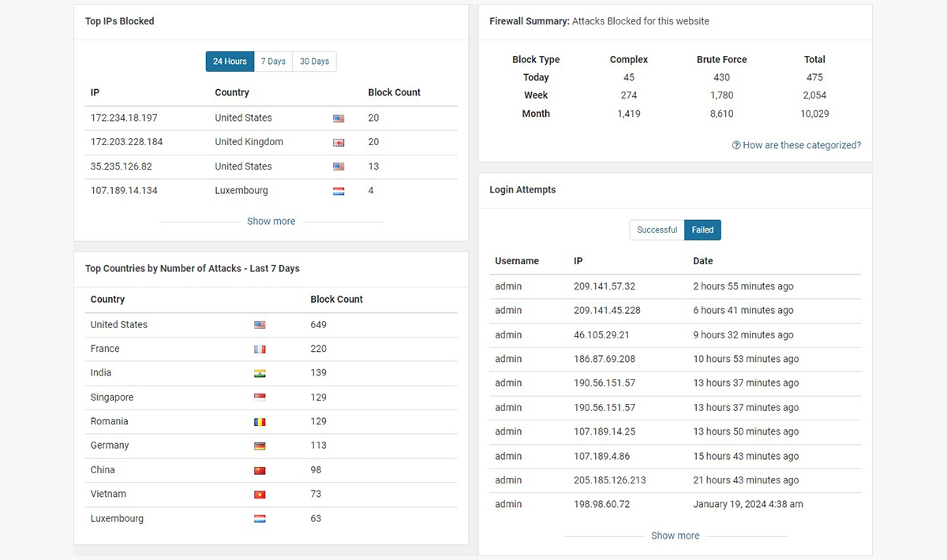The height and width of the screenshot is (560, 947).
Task: Click the Brute Force column header
Action: (721, 59)
